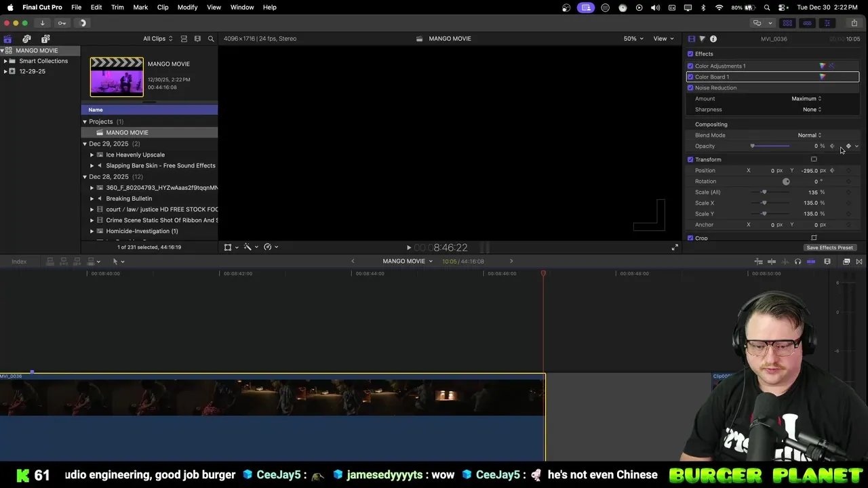
Task: Uncheck Color Board 1 effect
Action: (x=690, y=77)
